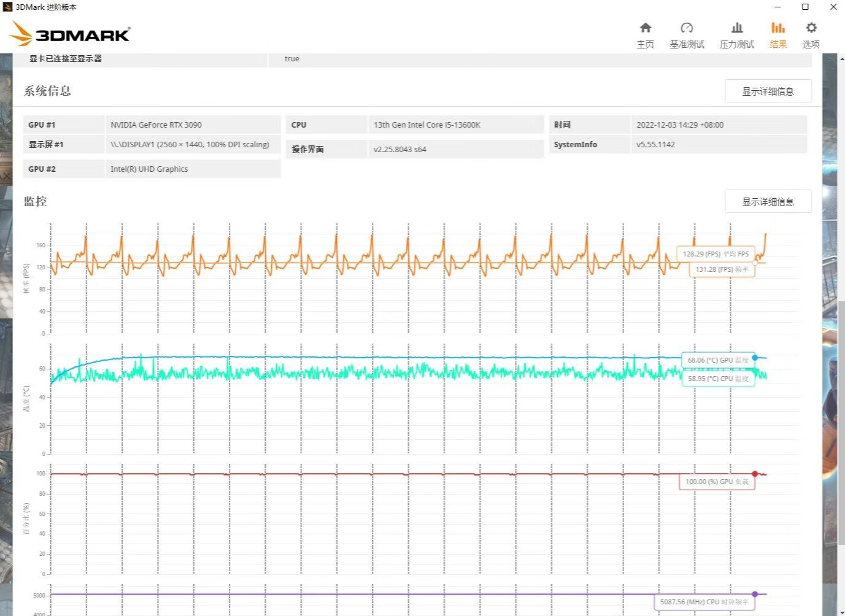Click the 13th Gen Intel Core i5-13600K value
The height and width of the screenshot is (616, 845).
[427, 125]
